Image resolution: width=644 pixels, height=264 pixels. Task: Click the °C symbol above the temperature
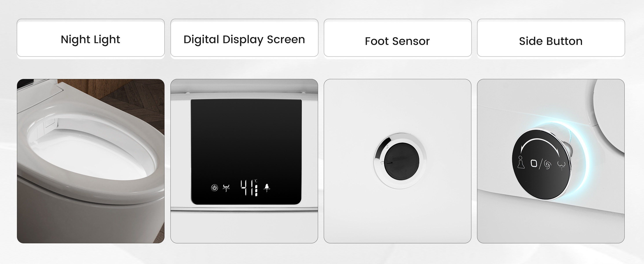tap(256, 181)
